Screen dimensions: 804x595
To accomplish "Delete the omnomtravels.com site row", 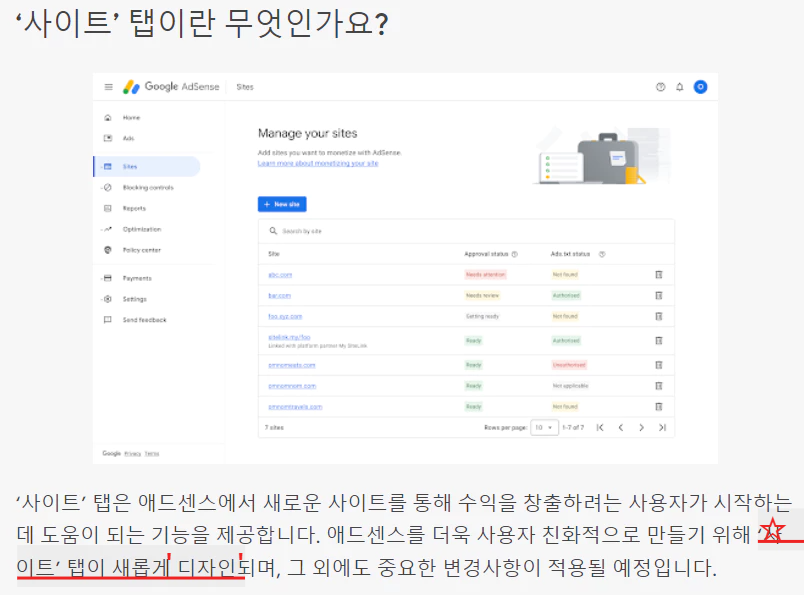I will (659, 407).
